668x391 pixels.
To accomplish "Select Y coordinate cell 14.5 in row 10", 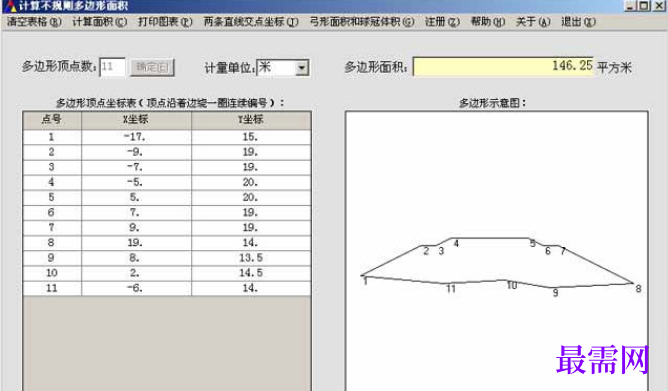I will (251, 273).
